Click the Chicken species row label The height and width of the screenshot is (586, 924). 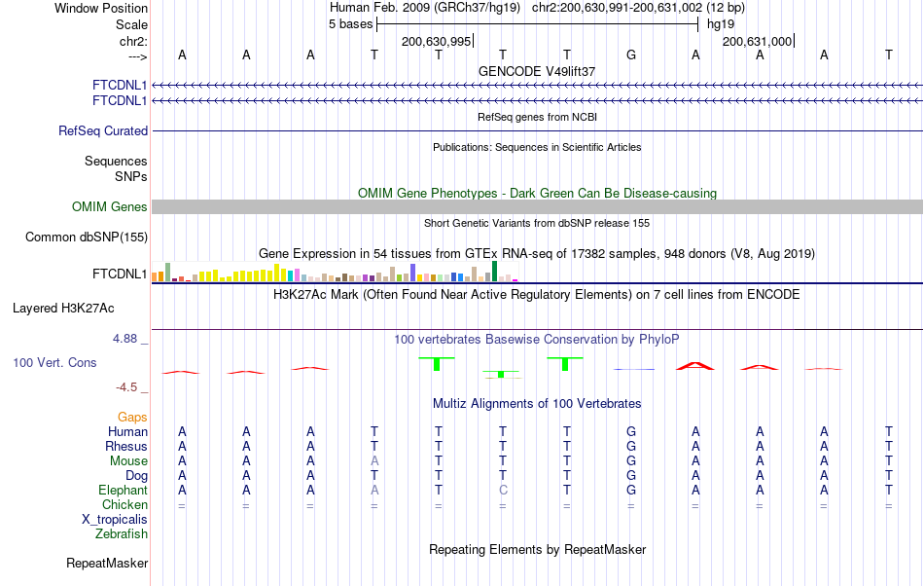pos(124,504)
